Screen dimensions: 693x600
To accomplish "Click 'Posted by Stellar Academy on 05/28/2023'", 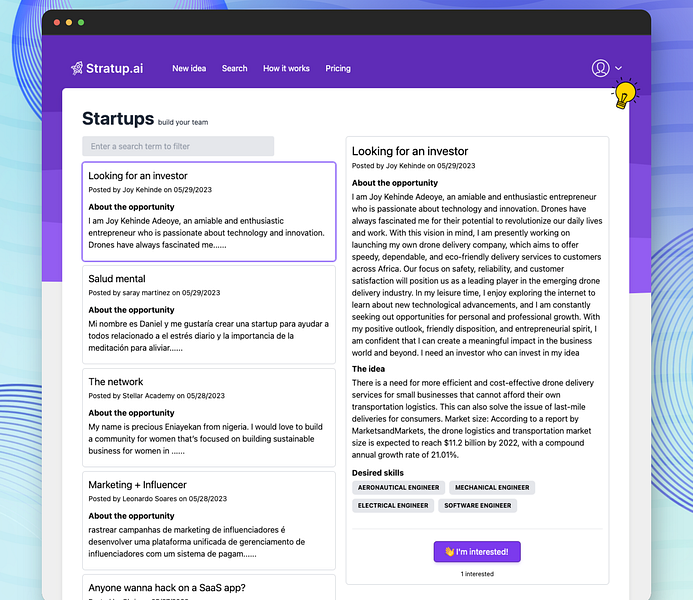I will coord(156,395).
